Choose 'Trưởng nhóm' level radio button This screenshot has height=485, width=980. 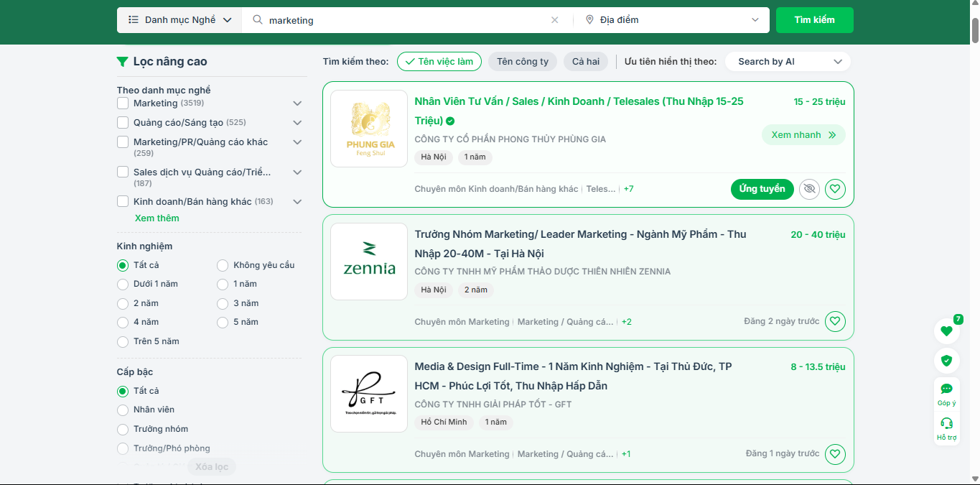[x=123, y=429]
